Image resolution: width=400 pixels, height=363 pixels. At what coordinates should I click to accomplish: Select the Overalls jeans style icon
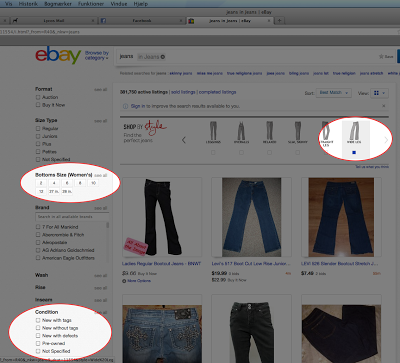pos(241,131)
